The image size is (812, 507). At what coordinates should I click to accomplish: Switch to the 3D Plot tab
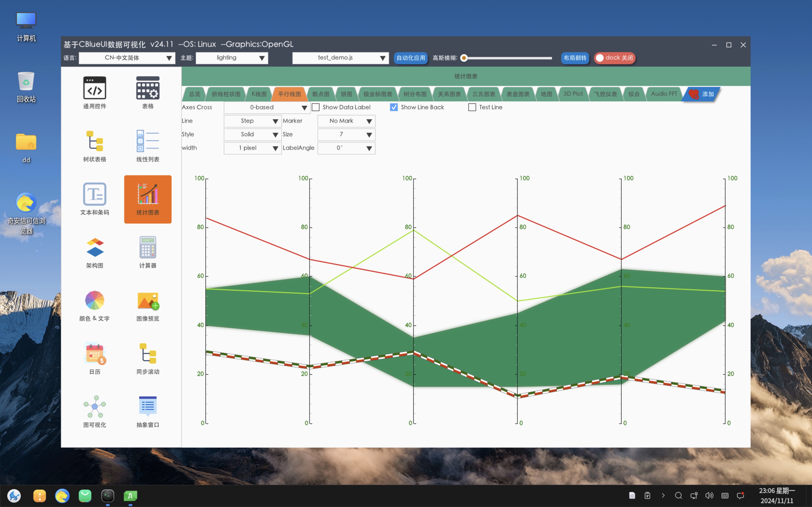click(573, 94)
